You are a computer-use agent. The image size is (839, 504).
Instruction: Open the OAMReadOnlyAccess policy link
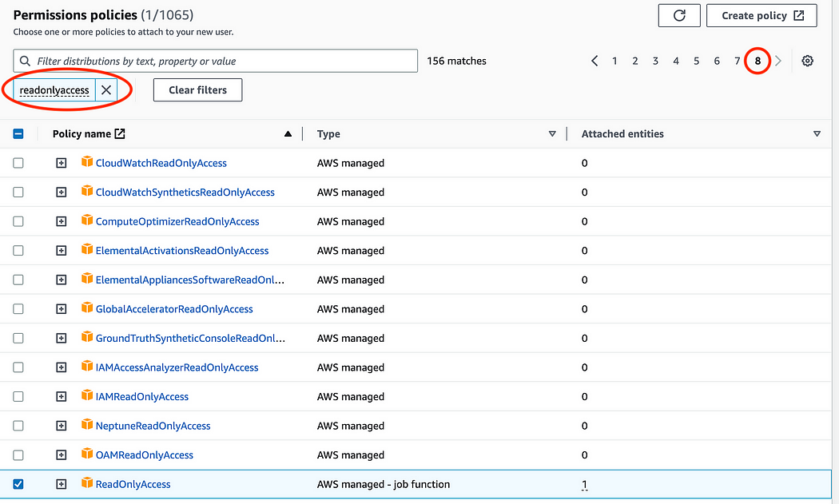(145, 454)
